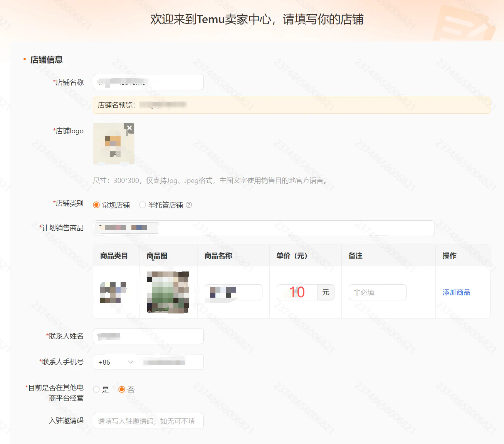The width and height of the screenshot is (504, 444).
Task: Click the 店铺类别 field label
Action: point(68,203)
